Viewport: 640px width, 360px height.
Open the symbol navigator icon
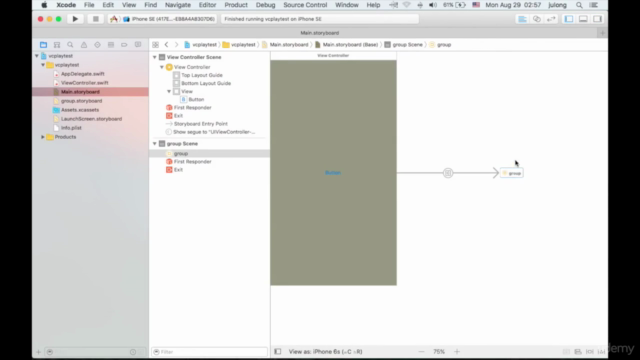[x=57, y=44]
